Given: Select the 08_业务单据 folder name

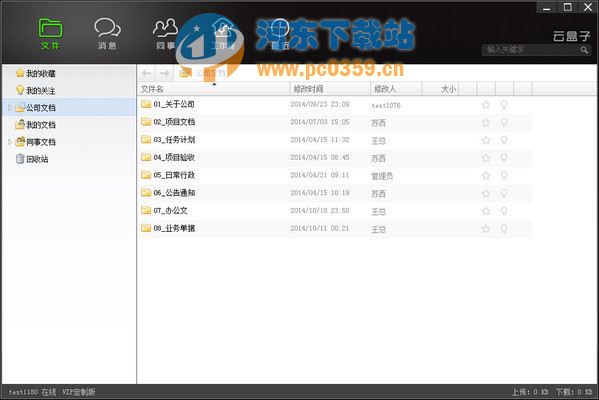Looking at the screenshot, I should click(174, 228).
